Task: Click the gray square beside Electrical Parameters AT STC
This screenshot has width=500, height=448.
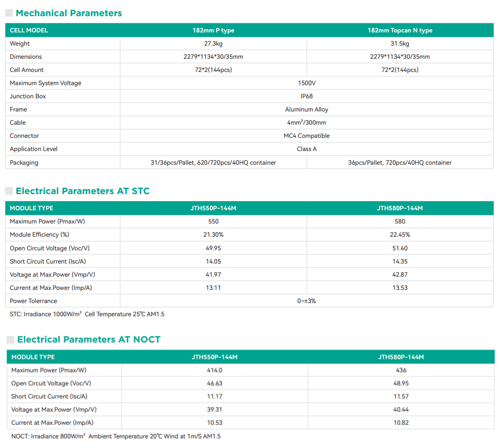Action: pos(9,191)
